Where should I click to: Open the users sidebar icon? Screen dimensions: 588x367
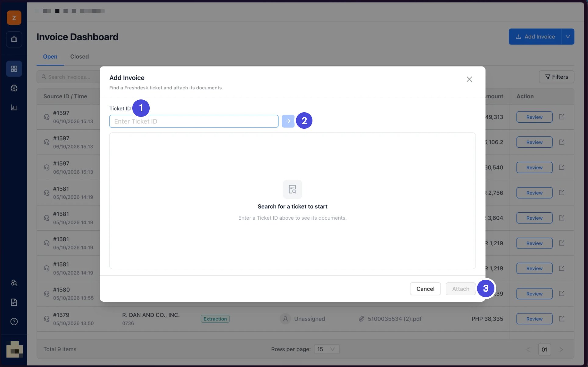(14, 283)
